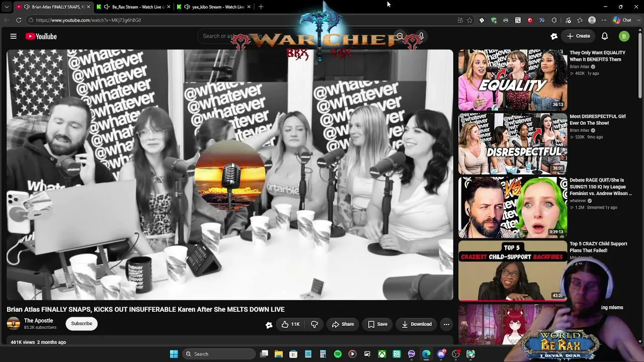644x362 pixels.
Task: Like the video with thumbs up
Action: point(290,324)
